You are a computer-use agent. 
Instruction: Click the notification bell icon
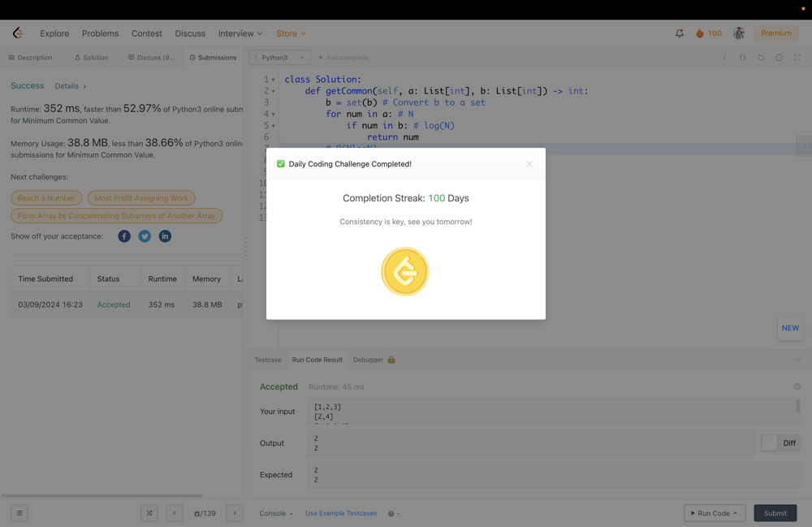click(x=680, y=33)
